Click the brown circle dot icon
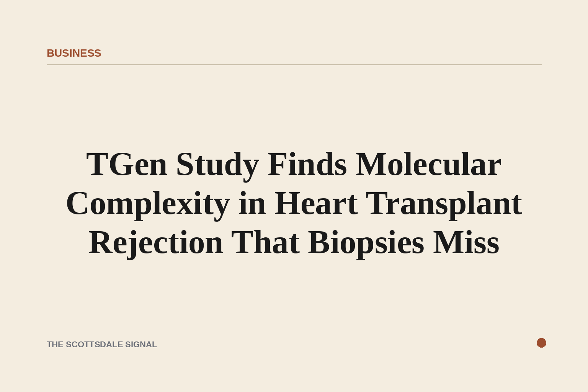The image size is (588, 392). point(541,343)
